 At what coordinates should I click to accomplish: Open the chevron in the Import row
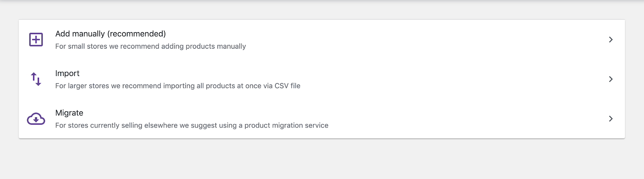pyautogui.click(x=611, y=79)
